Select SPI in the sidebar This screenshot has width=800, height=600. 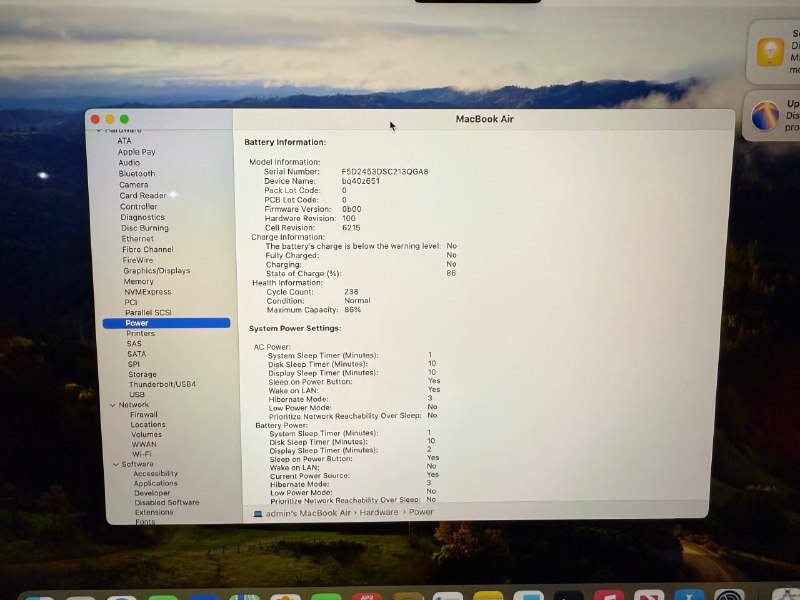pyautogui.click(x=134, y=364)
